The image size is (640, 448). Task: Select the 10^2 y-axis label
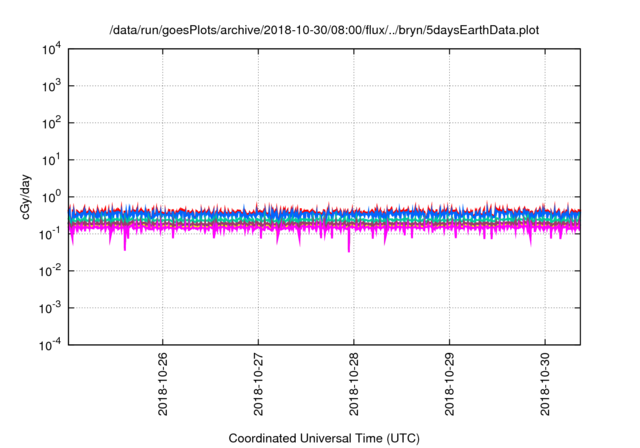click(x=52, y=123)
